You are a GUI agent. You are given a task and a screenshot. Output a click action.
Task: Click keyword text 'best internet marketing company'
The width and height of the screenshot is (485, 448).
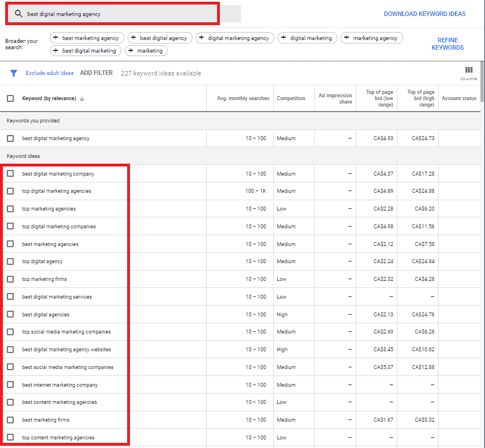[x=60, y=385]
